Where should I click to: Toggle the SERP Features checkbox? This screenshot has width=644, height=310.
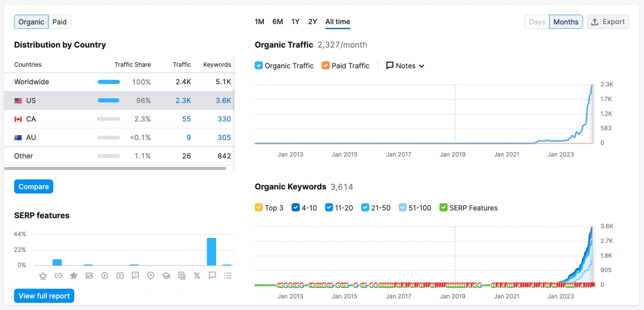tap(444, 208)
